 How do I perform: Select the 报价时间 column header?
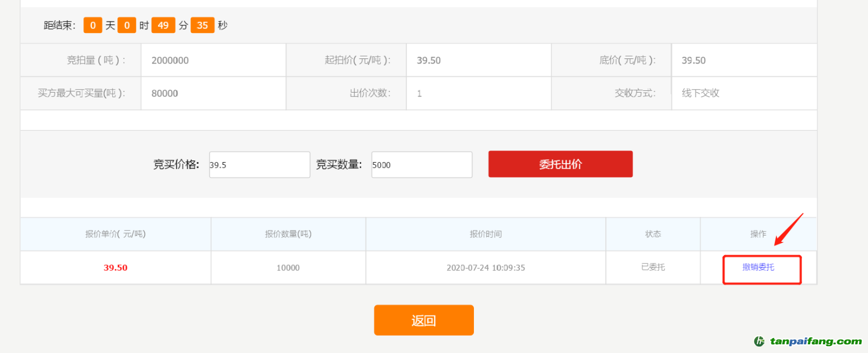click(x=486, y=234)
